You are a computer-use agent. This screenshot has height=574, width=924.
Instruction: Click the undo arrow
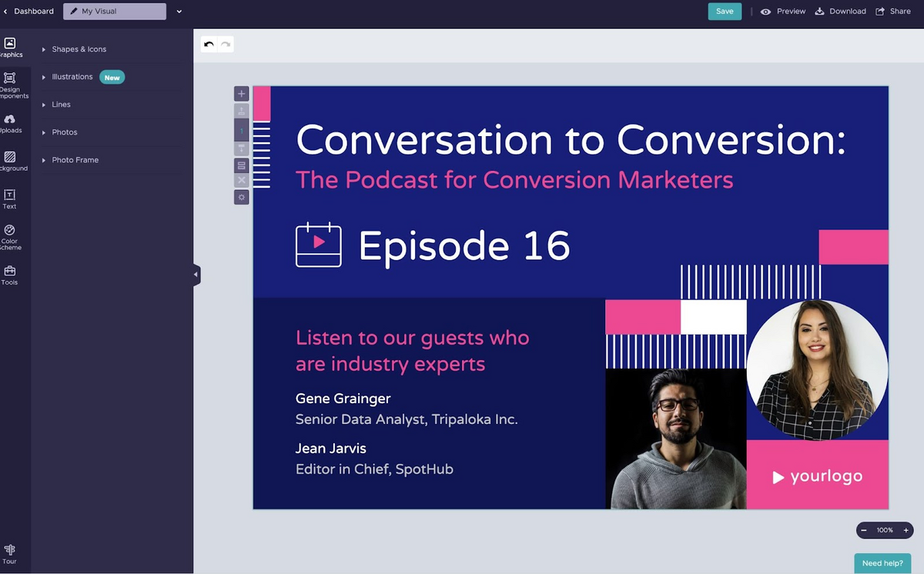coord(209,45)
